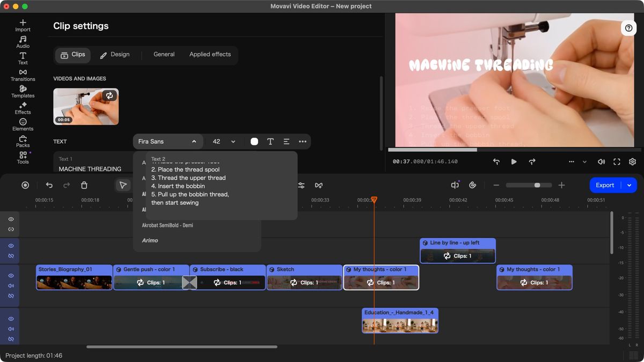
Task: Open the Tools panel
Action: [x=23, y=158]
